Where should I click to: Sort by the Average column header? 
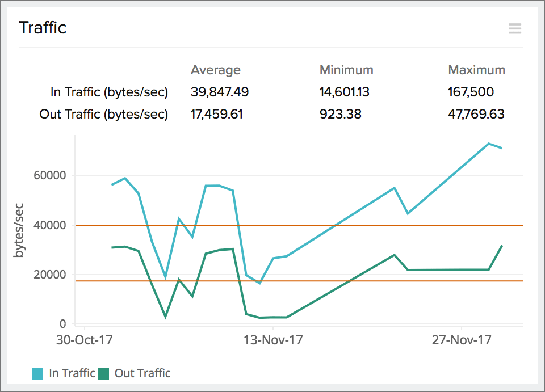point(216,70)
